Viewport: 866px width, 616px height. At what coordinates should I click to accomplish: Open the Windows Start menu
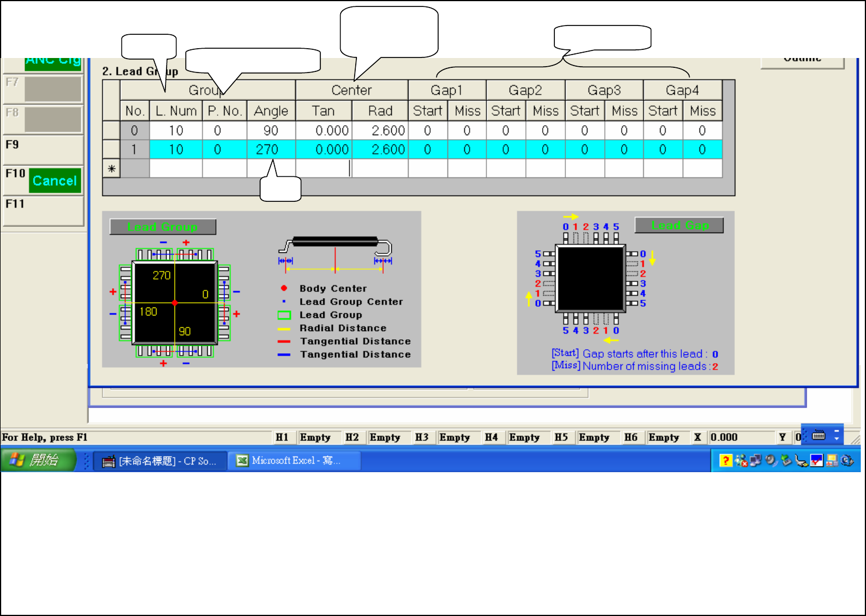(x=38, y=461)
